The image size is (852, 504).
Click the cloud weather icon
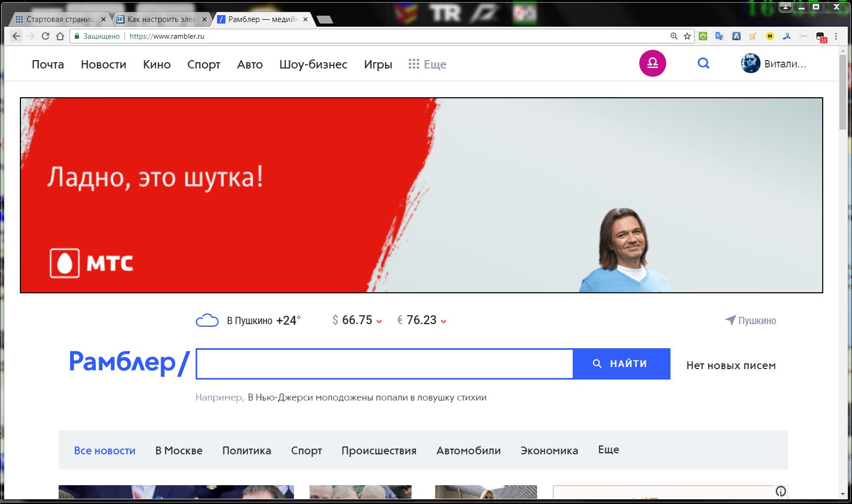(207, 320)
